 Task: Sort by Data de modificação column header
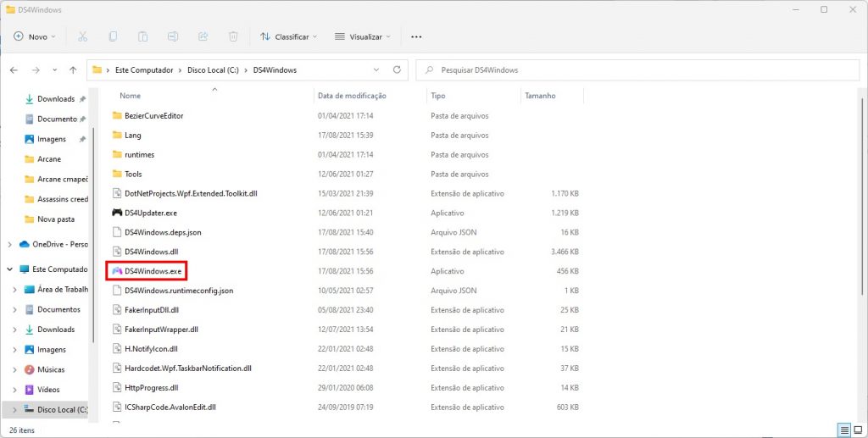(x=352, y=96)
